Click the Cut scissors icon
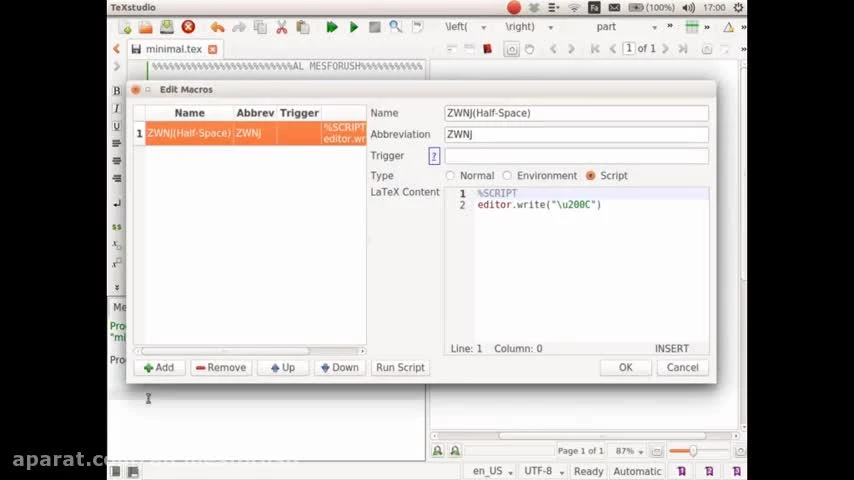 click(282, 27)
